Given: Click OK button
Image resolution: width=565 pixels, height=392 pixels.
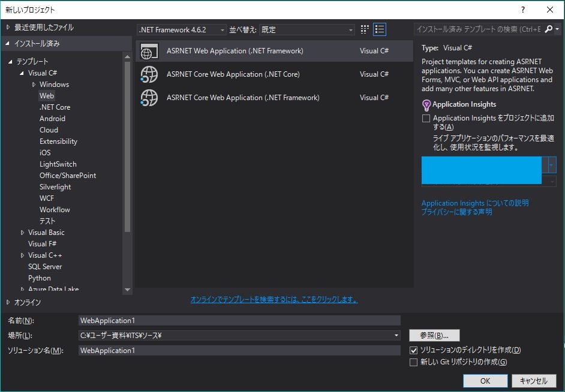Looking at the screenshot, I should (485, 381).
